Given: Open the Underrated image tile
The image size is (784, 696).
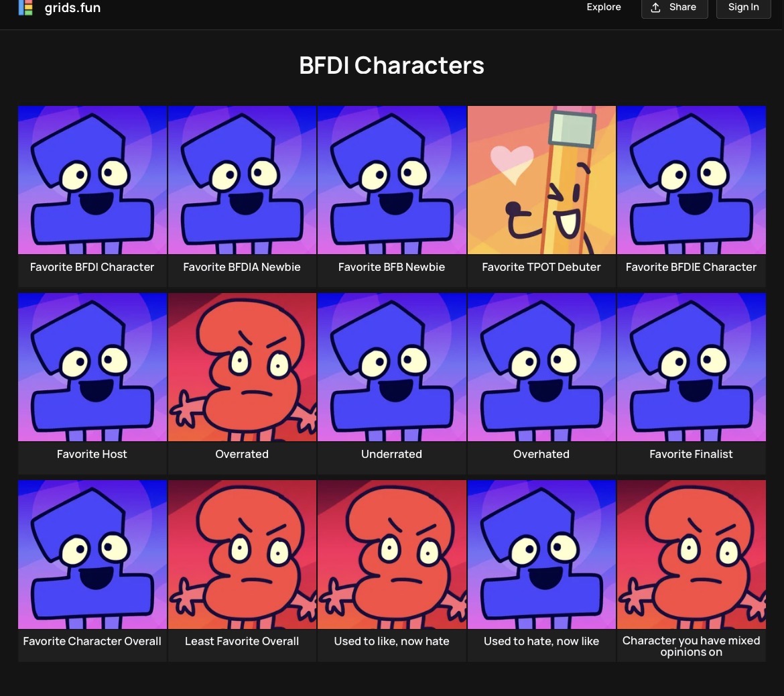Looking at the screenshot, I should point(391,367).
